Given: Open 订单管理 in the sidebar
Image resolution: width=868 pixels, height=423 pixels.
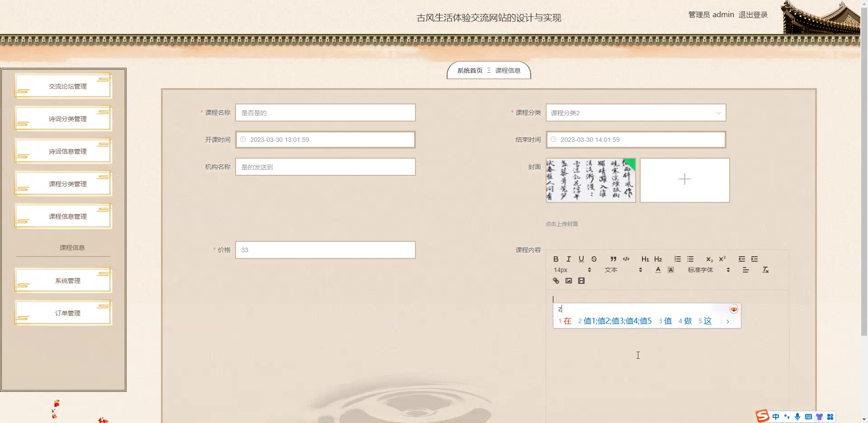Looking at the screenshot, I should point(63,313).
